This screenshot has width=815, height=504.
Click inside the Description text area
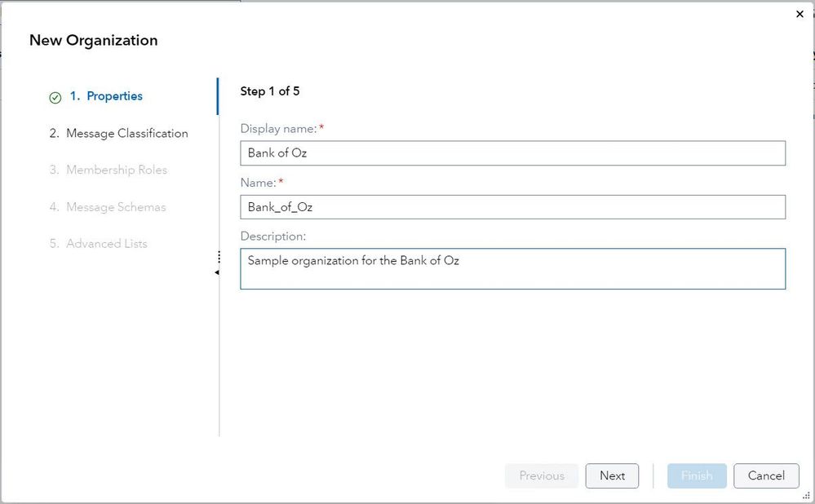point(512,269)
